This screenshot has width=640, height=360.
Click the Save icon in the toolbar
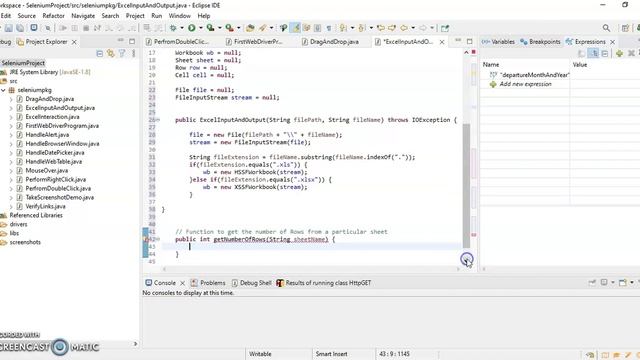click(9, 28)
